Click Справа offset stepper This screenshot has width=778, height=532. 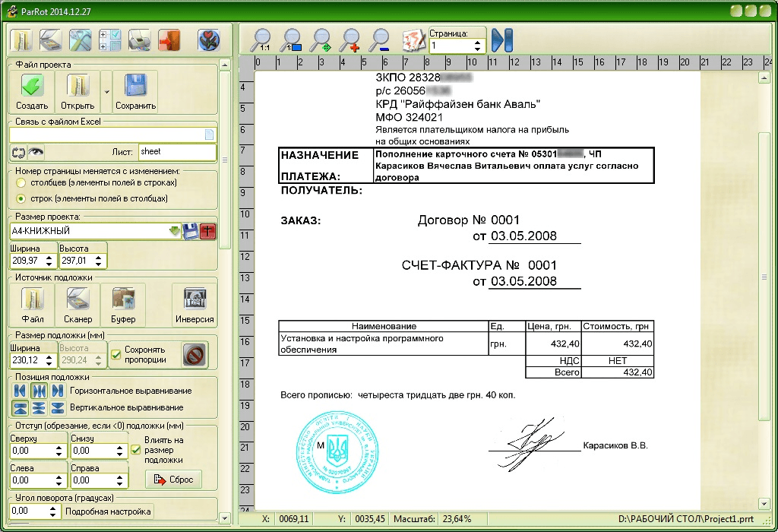click(119, 480)
